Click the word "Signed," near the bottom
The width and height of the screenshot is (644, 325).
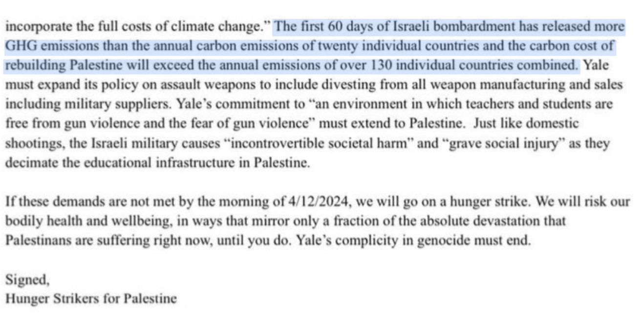pyautogui.click(x=27, y=280)
